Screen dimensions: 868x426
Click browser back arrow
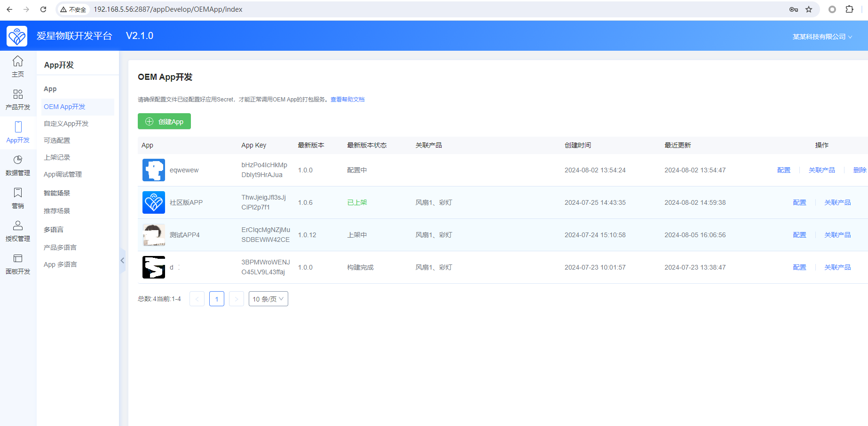(9, 9)
